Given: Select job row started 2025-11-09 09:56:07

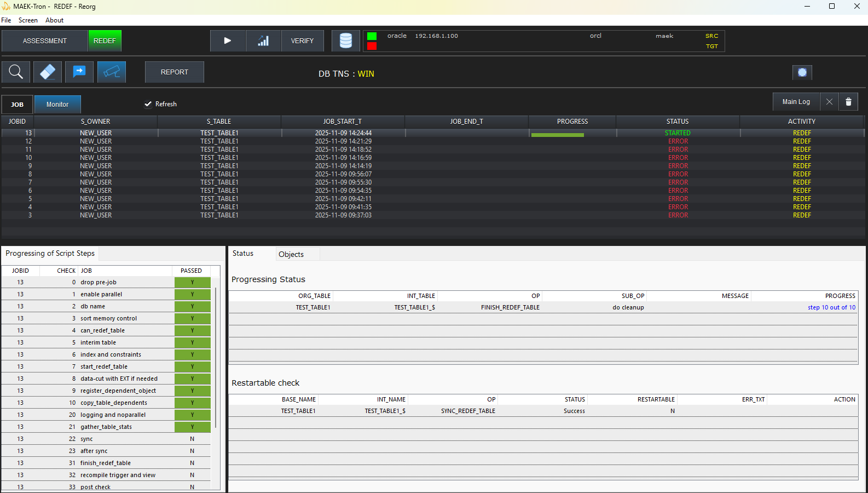Looking at the screenshot, I should click(x=433, y=174).
